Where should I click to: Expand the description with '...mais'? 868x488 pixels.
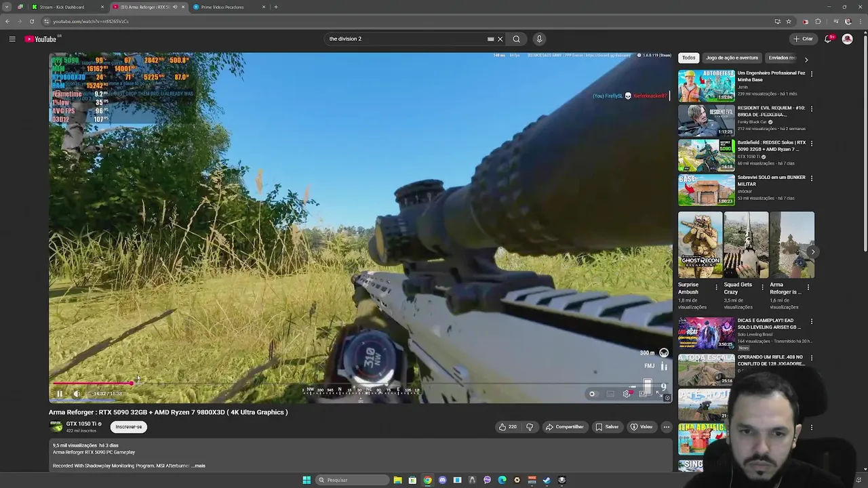(198, 466)
